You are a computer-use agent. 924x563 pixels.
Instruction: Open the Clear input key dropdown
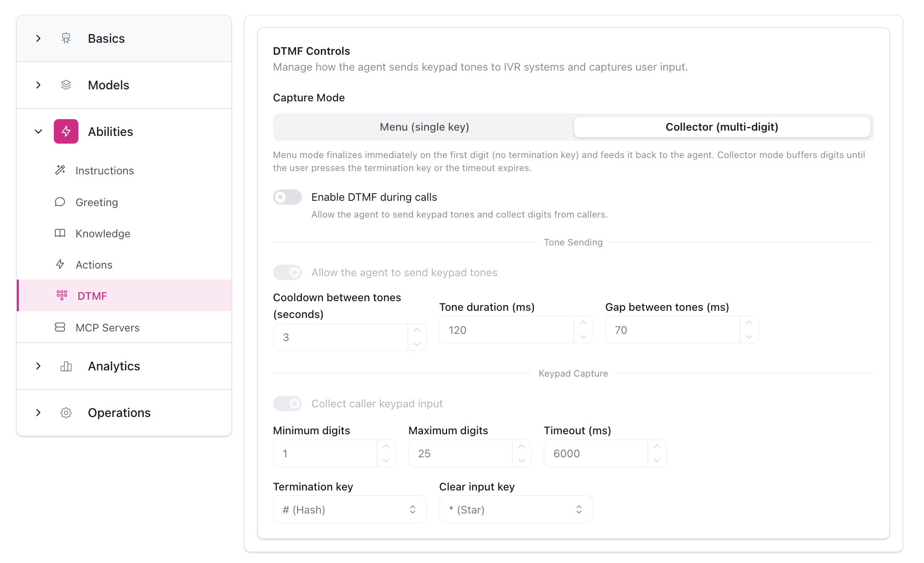tap(515, 509)
